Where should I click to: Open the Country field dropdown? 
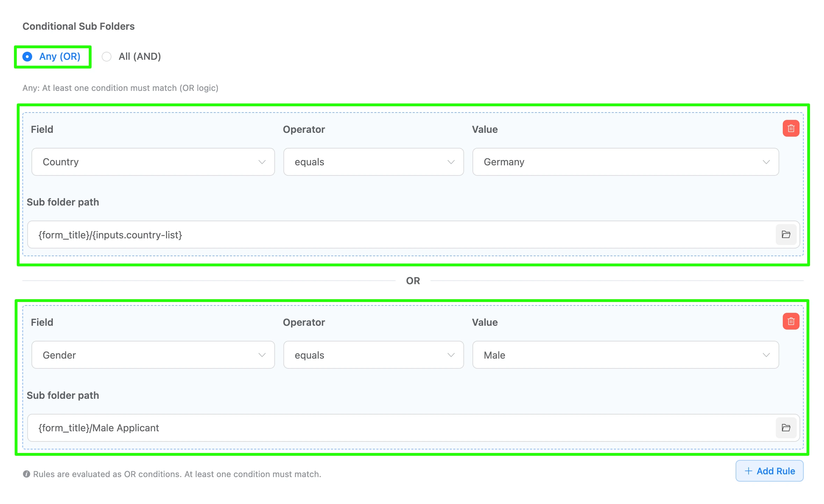coord(153,162)
